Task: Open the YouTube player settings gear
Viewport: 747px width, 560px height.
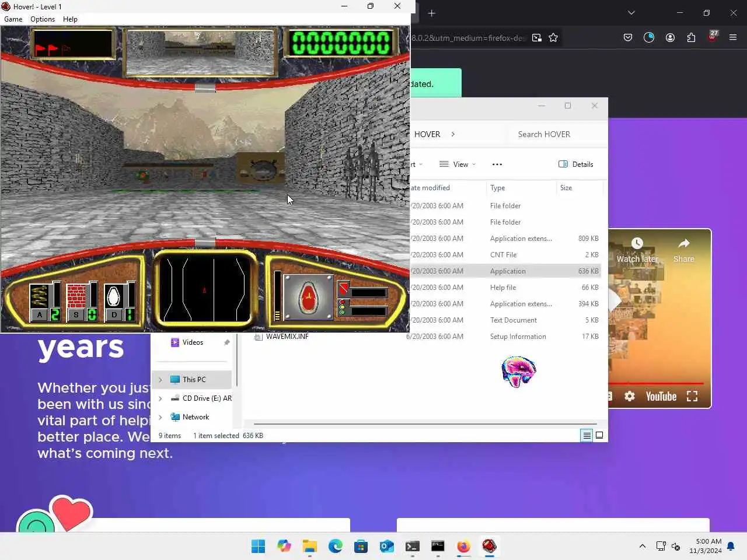Action: (x=630, y=397)
